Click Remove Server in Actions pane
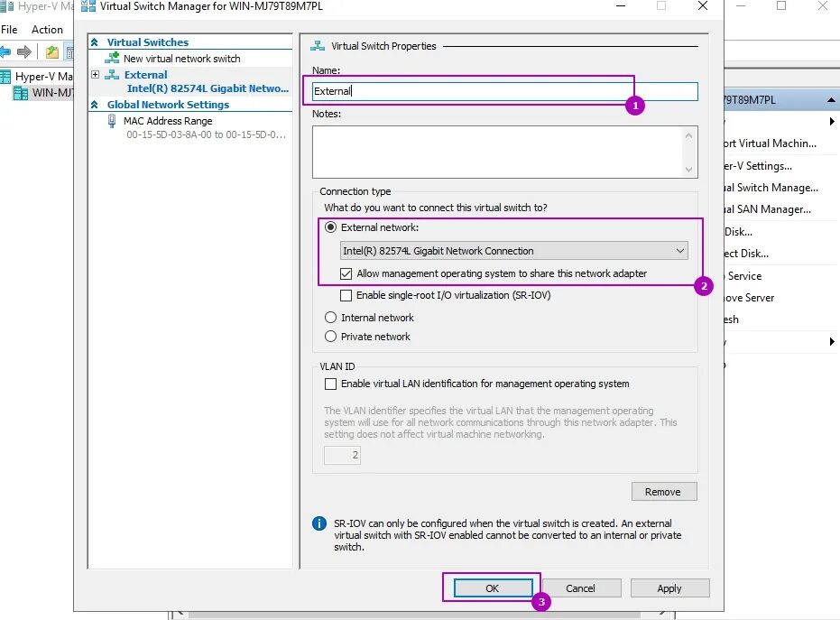This screenshot has width=840, height=620. pos(750,298)
